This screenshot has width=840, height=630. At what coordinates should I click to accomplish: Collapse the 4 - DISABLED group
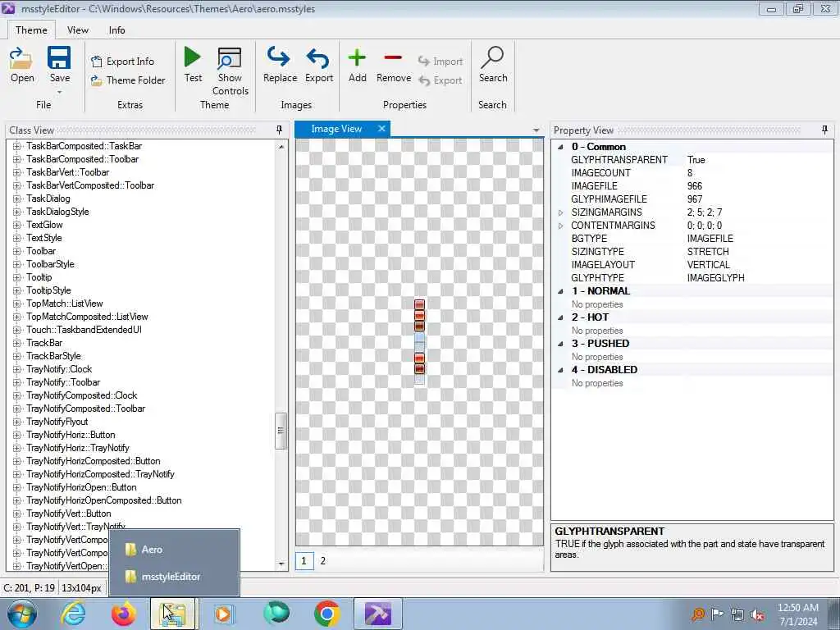[560, 370]
